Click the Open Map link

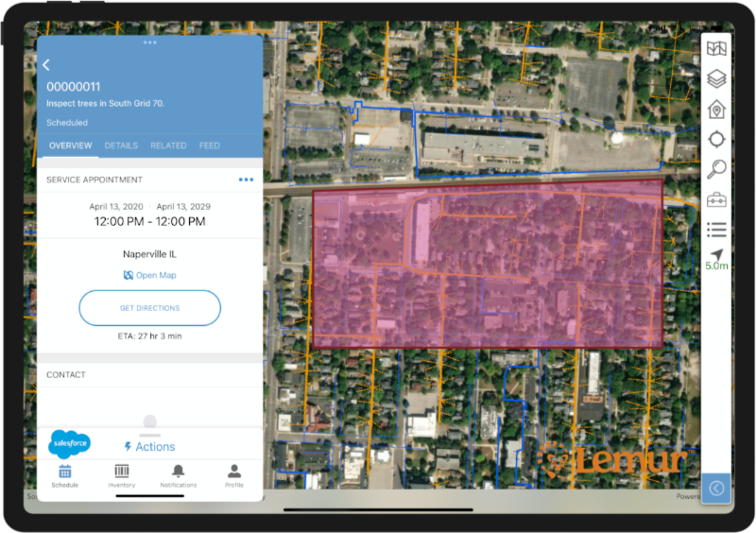(149, 275)
